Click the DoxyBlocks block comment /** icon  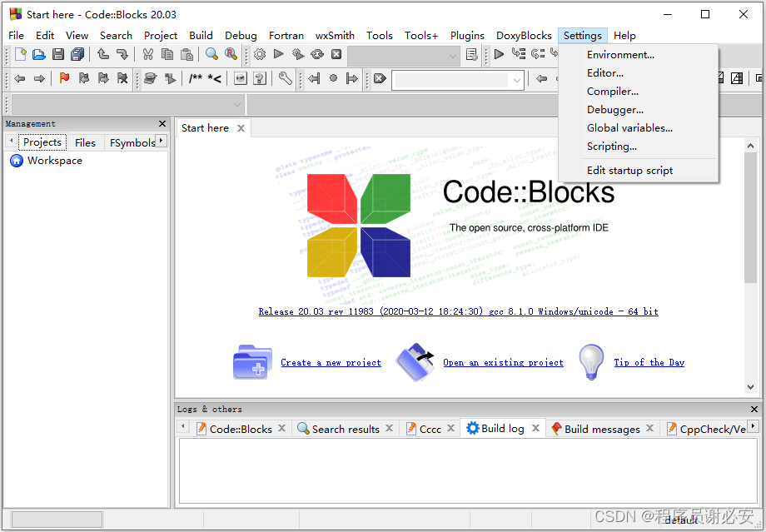click(x=196, y=78)
